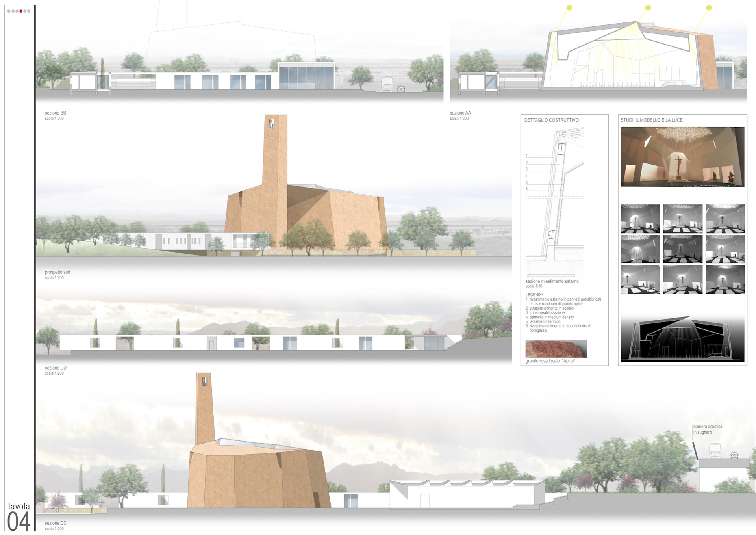
Task: Click the middle yellow sun circle
Action: click(648, 7)
